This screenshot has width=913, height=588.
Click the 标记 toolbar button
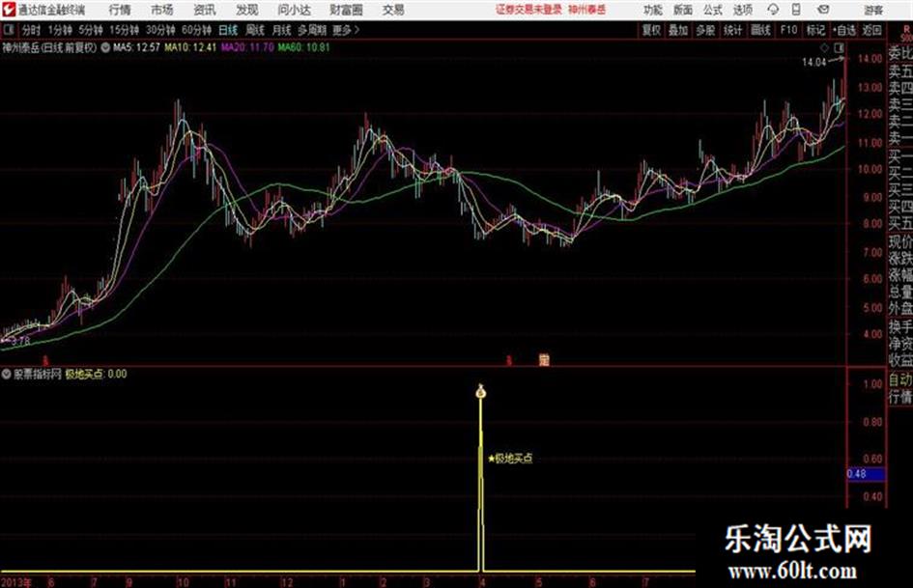coord(815,30)
